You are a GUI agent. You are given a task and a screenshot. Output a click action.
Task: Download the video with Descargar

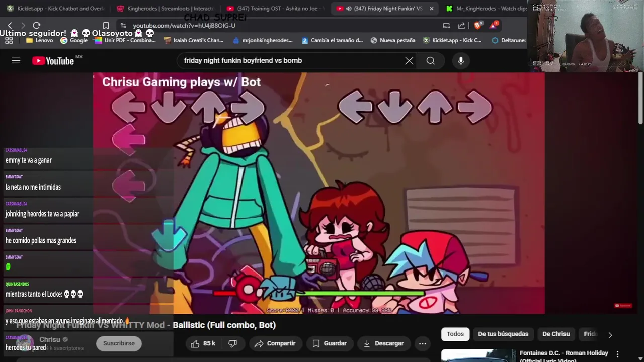pyautogui.click(x=383, y=343)
